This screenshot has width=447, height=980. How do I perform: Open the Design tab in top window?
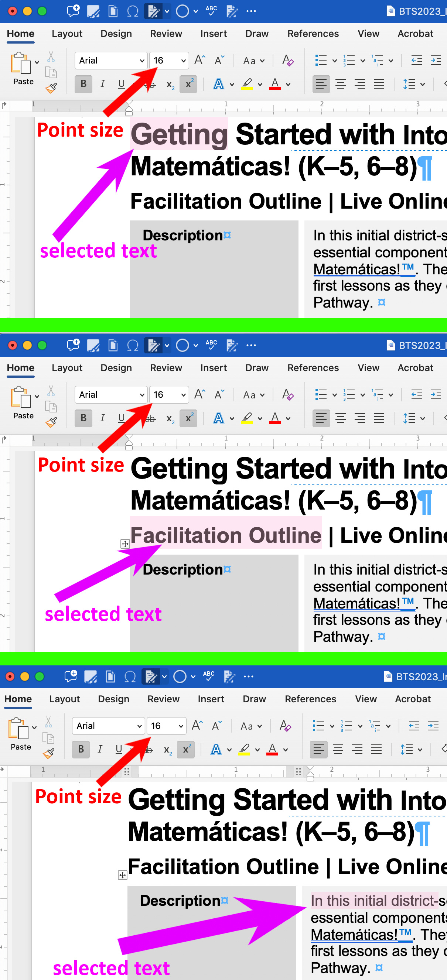[116, 34]
